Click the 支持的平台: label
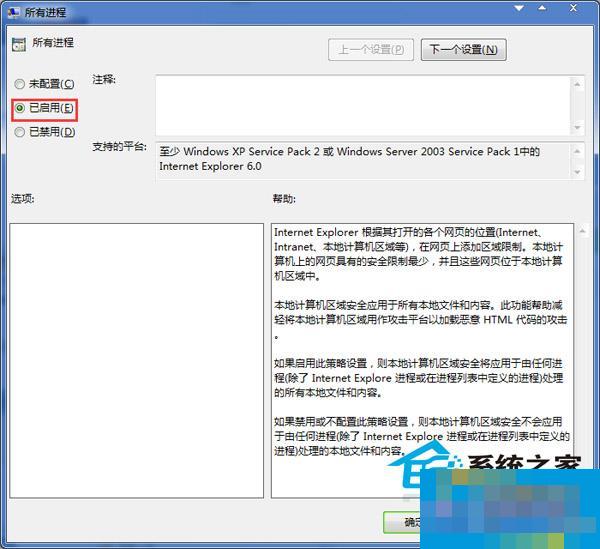This screenshot has height=549, width=600. click(120, 146)
